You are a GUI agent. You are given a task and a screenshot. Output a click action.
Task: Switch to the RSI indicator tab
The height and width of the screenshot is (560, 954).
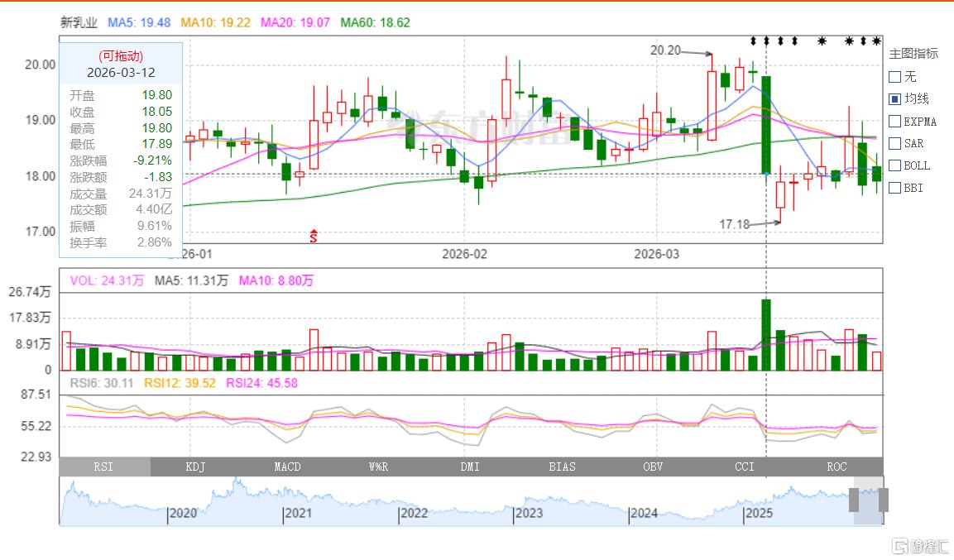tap(104, 467)
